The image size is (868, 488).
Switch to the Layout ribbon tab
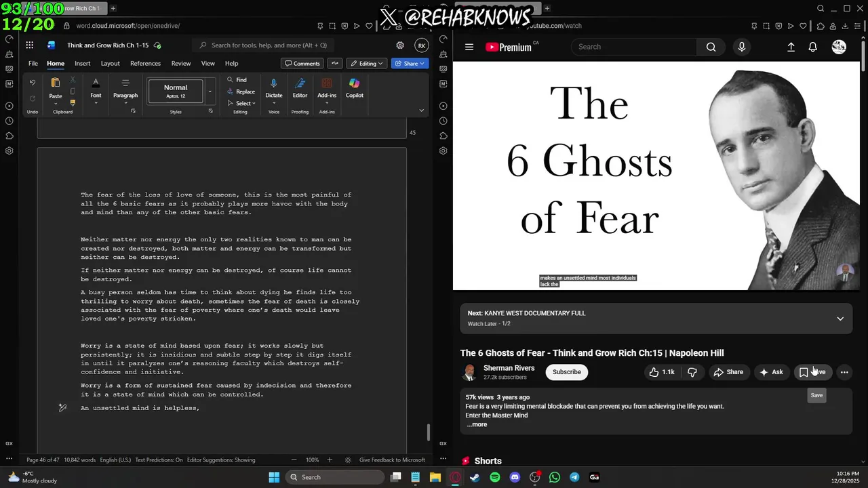(110, 63)
